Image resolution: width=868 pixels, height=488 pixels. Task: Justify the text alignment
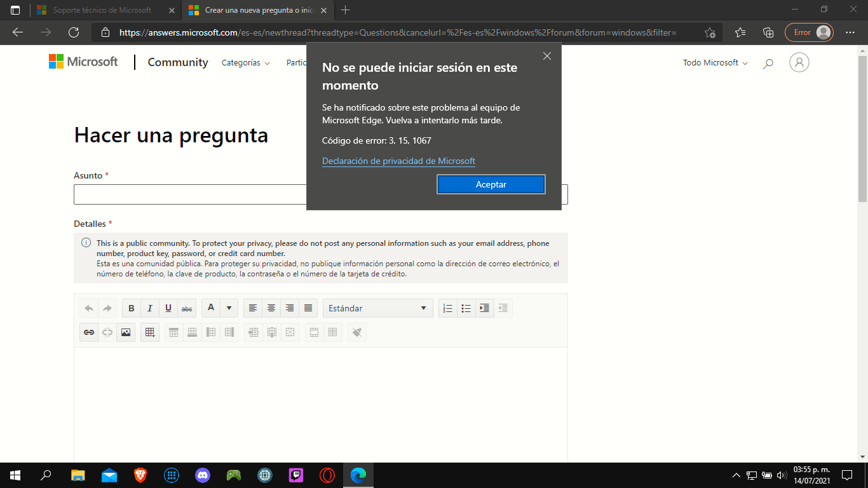tap(308, 308)
